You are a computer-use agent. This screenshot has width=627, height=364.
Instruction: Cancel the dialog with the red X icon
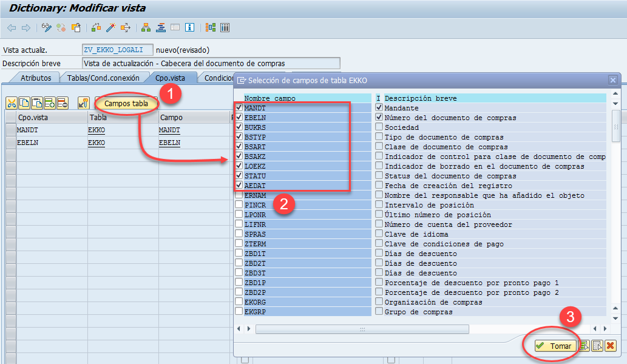tap(610, 346)
